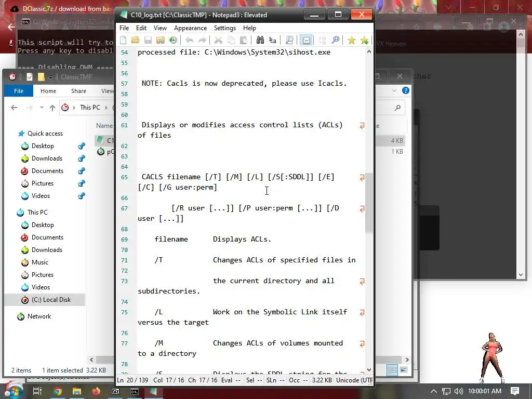Image resolution: width=532 pixels, height=399 pixels.
Task: Open Find with the binoculars icon
Action: click(260, 41)
